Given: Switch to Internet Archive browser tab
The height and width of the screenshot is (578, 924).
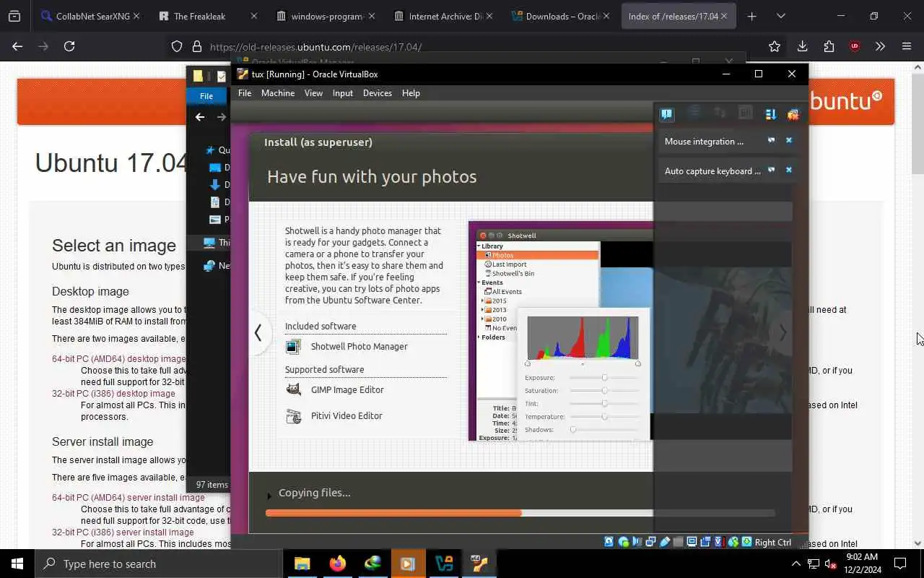Looking at the screenshot, I should pos(443,16).
